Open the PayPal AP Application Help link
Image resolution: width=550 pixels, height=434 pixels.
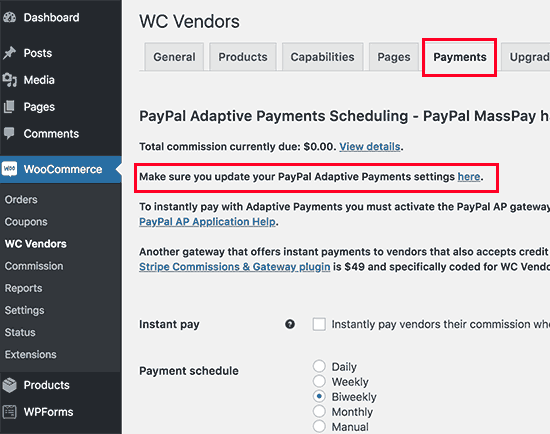(x=207, y=222)
